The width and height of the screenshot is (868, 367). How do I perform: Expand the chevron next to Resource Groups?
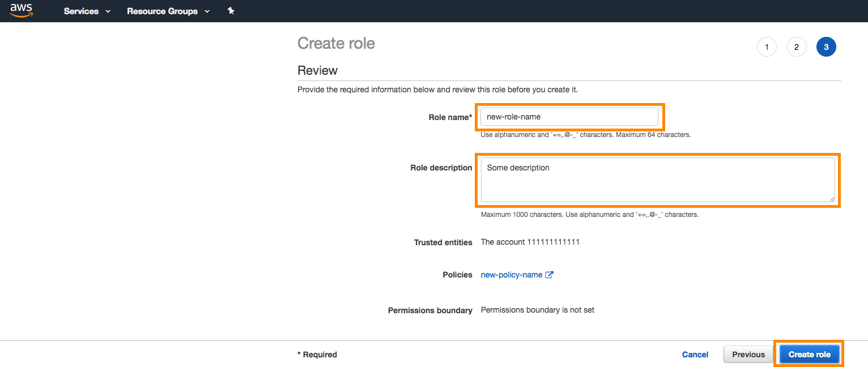(207, 11)
